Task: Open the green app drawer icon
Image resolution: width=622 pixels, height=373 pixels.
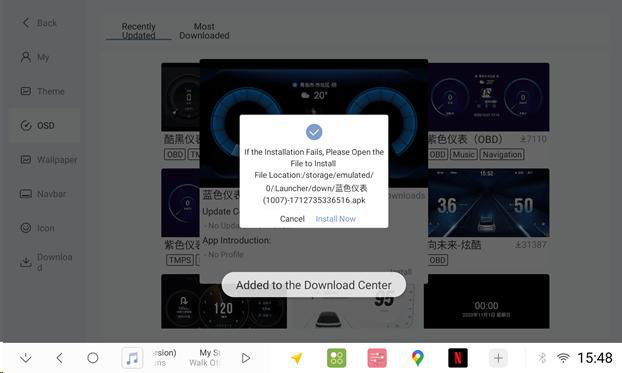Action: pyautogui.click(x=336, y=358)
